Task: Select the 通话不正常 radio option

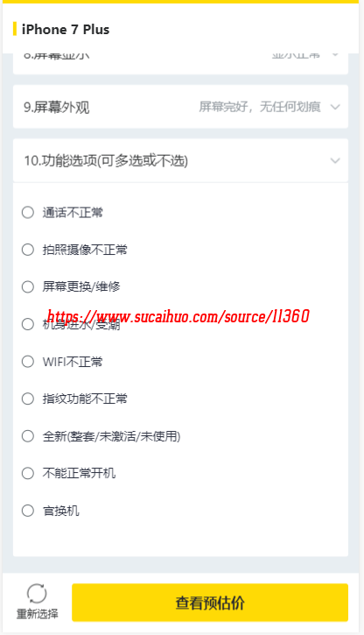Action: click(28, 212)
